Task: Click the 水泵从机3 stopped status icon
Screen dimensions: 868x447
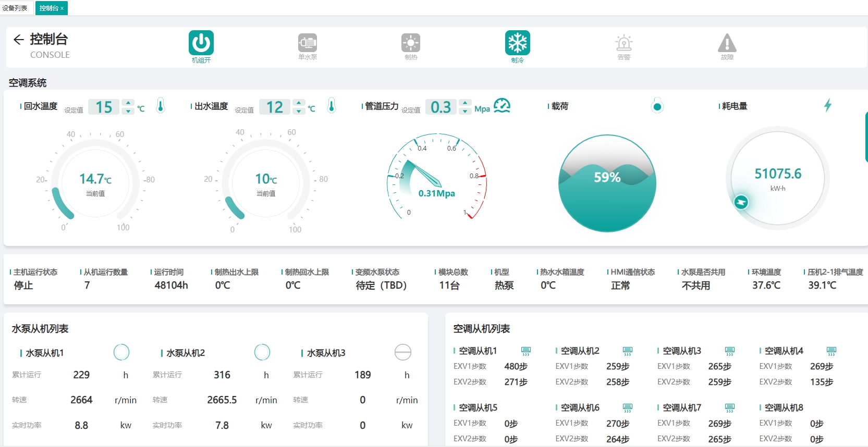Action: tap(403, 352)
